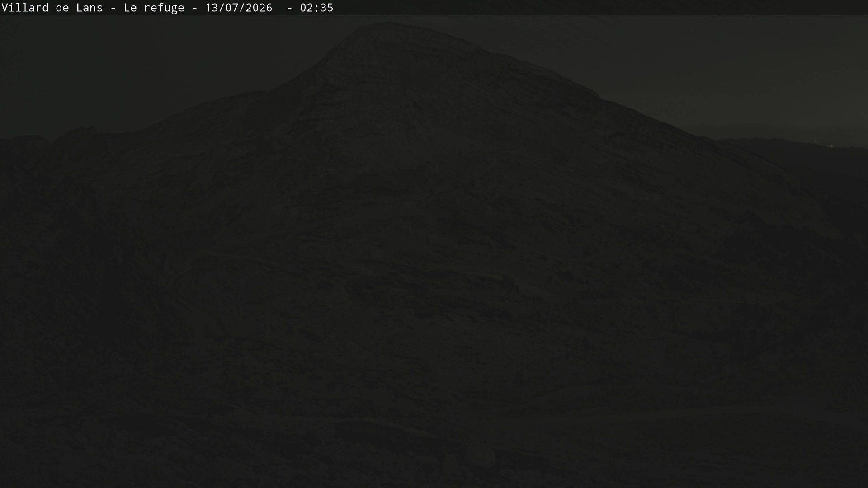Click the 02:35 timestamp
Image resolution: width=868 pixels, height=488 pixels.
(x=316, y=8)
